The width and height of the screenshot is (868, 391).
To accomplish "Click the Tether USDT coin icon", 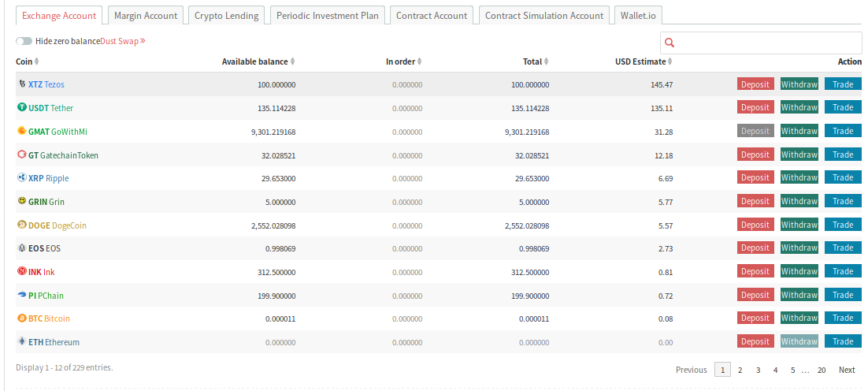I will tap(22, 107).
